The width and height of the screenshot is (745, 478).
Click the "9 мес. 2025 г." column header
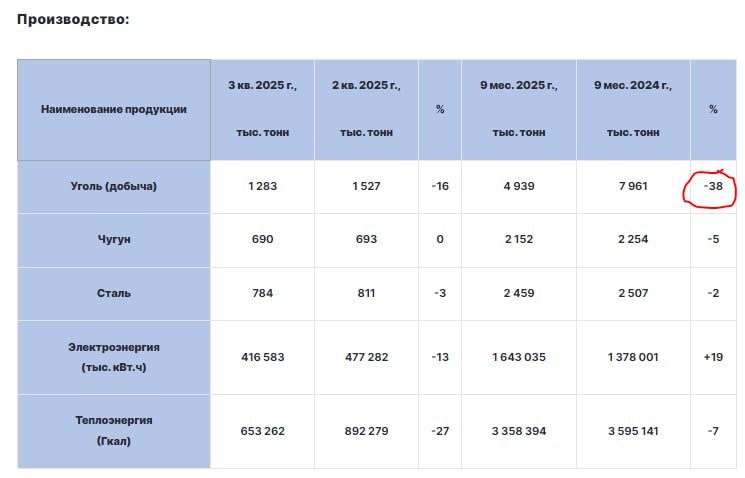(519, 110)
